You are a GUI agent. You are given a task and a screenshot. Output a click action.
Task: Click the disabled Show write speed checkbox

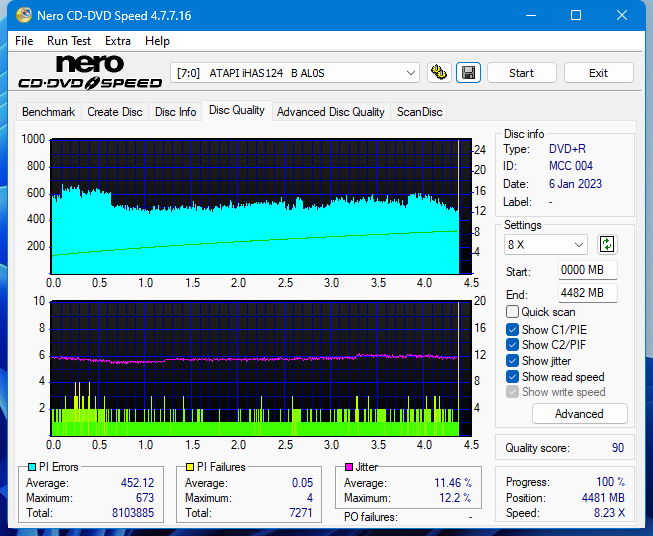[x=512, y=392]
